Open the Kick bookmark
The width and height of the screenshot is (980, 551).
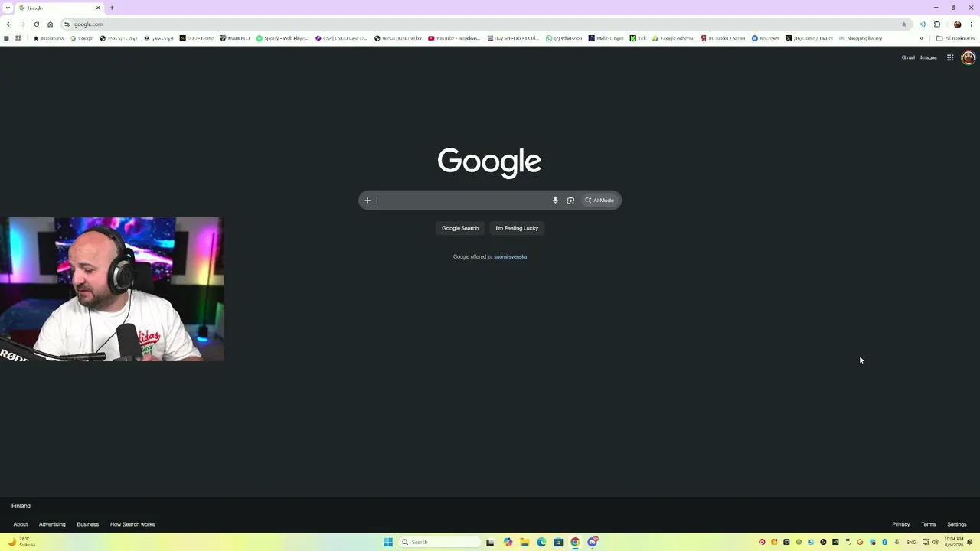(x=638, y=38)
